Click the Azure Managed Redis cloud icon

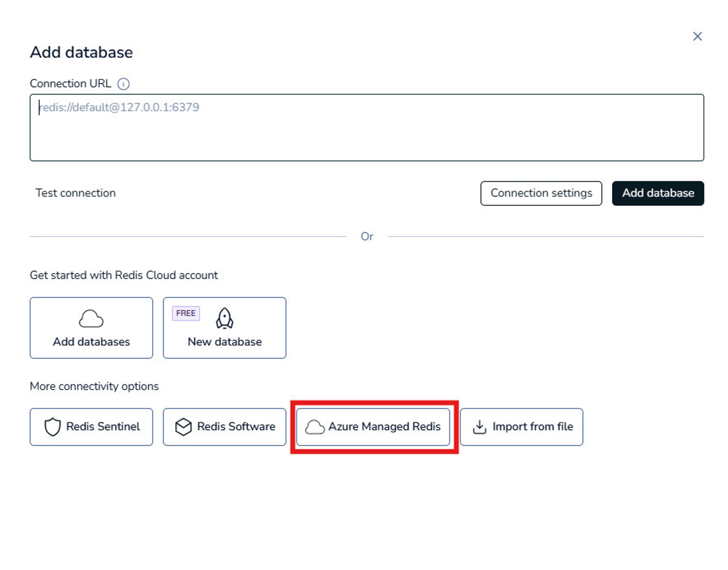click(x=315, y=427)
